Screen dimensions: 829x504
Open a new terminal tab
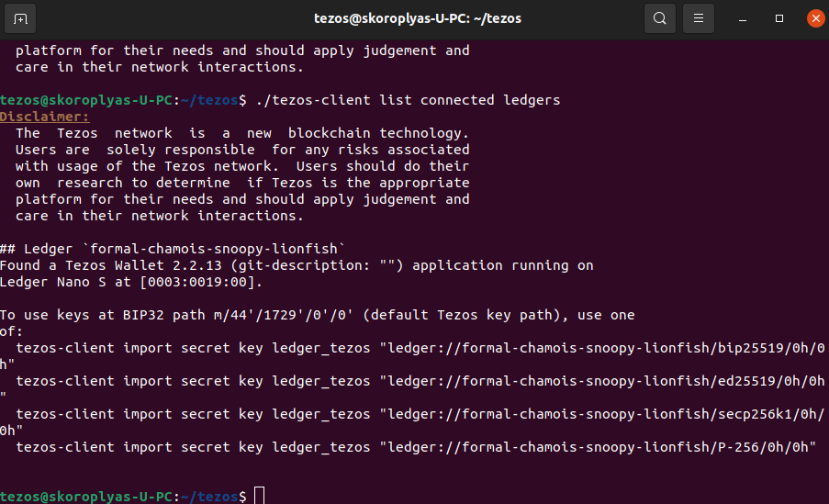point(21,18)
